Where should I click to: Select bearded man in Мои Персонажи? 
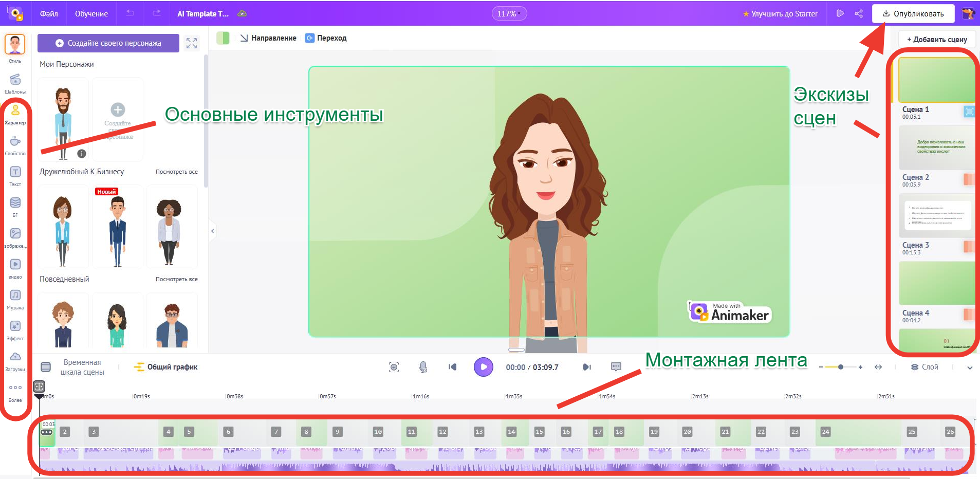[x=63, y=119]
